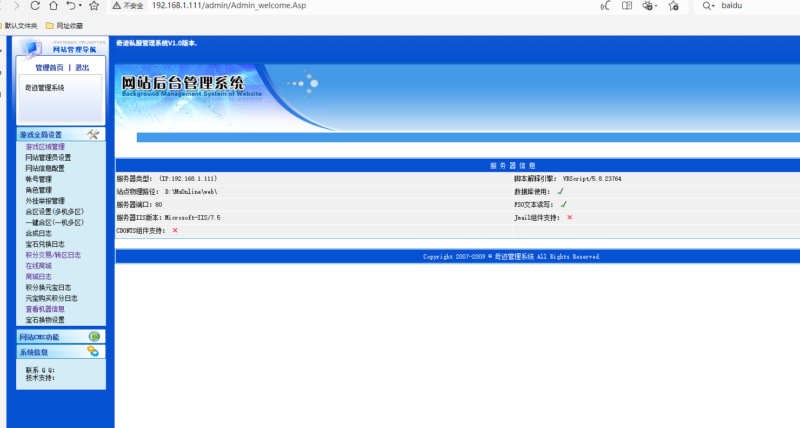Open 网站管理员设置 menu item

[x=48, y=158]
